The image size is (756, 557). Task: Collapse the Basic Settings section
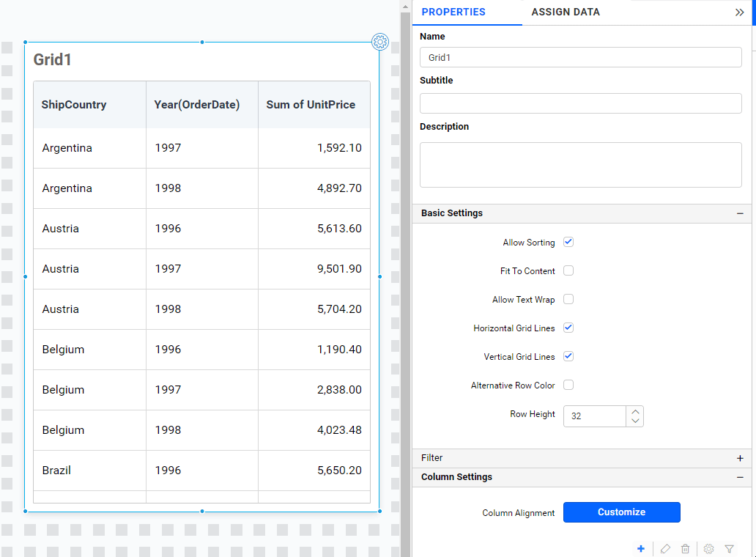(x=740, y=213)
